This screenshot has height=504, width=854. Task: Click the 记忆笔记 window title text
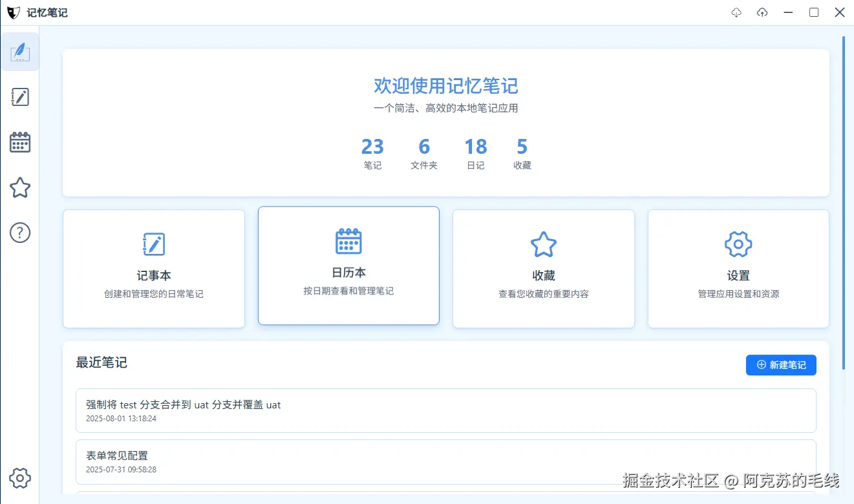coord(47,12)
